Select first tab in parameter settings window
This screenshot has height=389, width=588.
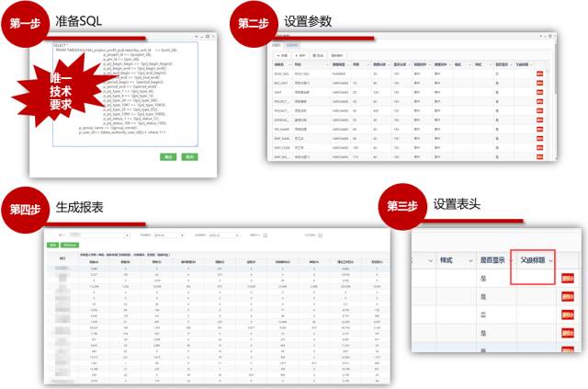click(x=277, y=44)
